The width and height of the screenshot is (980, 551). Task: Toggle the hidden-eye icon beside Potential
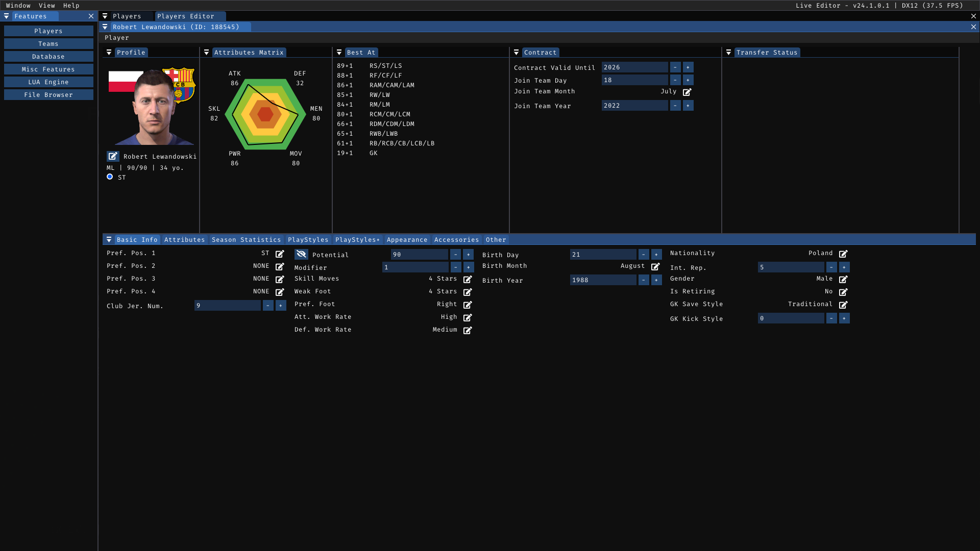click(x=301, y=255)
